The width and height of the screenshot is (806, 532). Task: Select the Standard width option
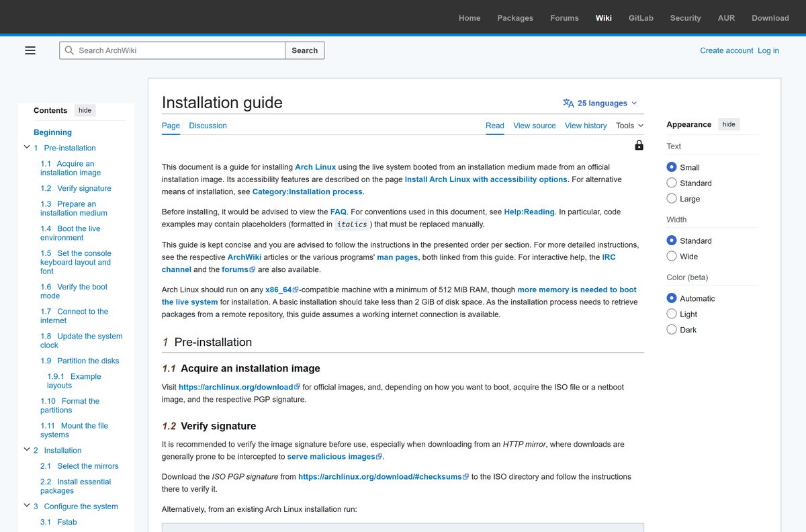(672, 240)
